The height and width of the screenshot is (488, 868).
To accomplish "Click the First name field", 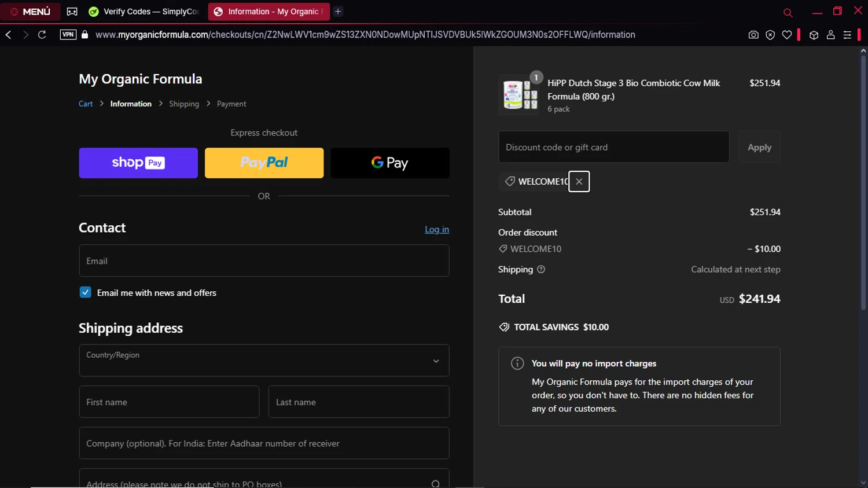I will point(169,402).
